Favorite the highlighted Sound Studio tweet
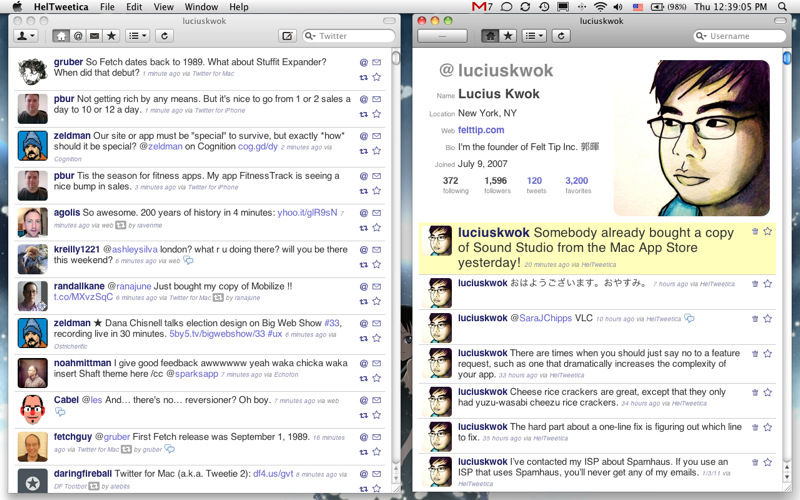 (768, 231)
